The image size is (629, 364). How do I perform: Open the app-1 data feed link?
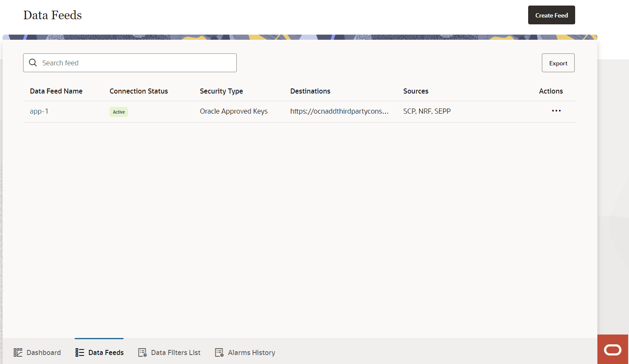(39, 111)
